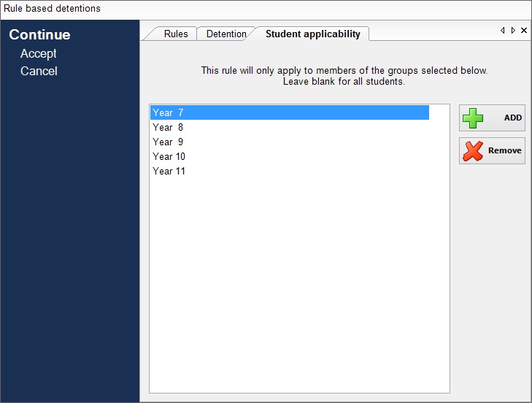
Task: Select Year 7 in the group list
Action: (x=290, y=112)
